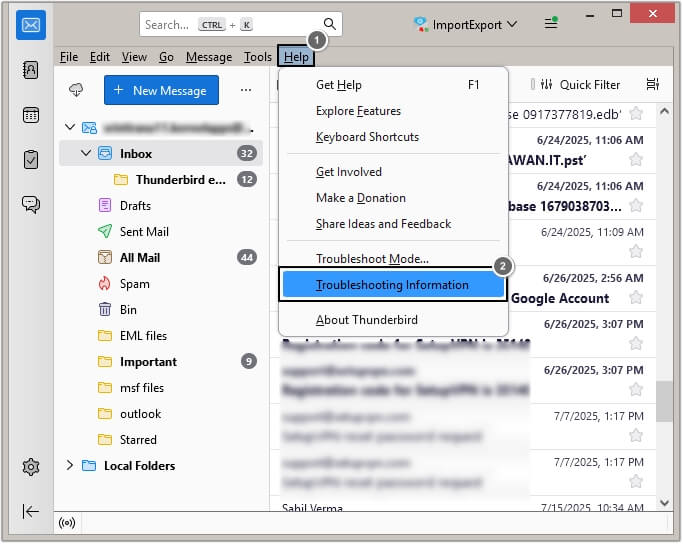
Task: Collapse the spaces toolbar arrow icon
Action: (31, 512)
